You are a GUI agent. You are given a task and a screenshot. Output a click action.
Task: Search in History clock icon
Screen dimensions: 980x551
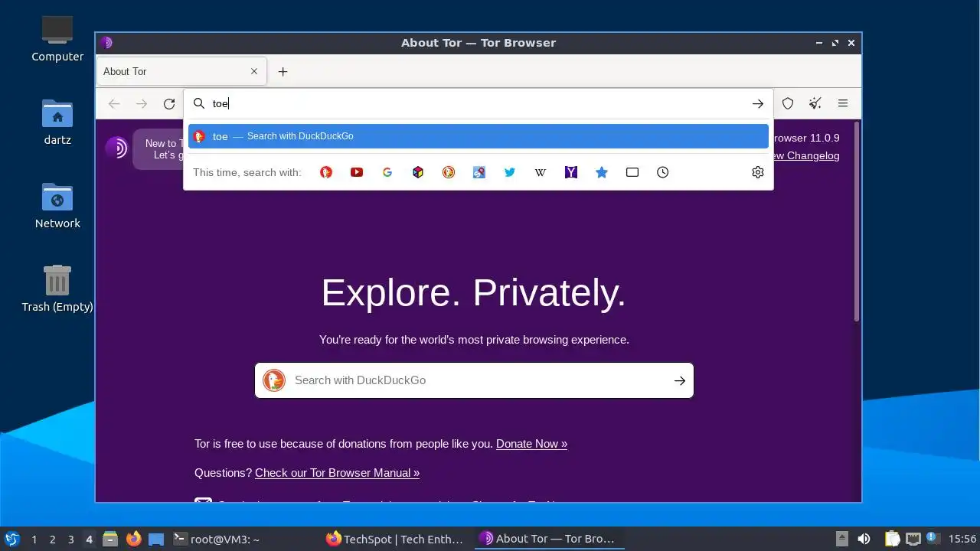(x=663, y=172)
